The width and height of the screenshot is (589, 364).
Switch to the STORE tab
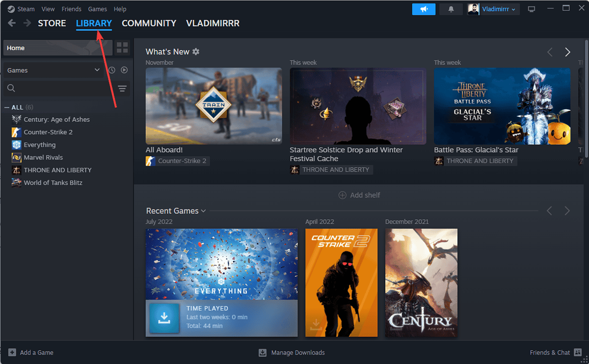click(52, 23)
